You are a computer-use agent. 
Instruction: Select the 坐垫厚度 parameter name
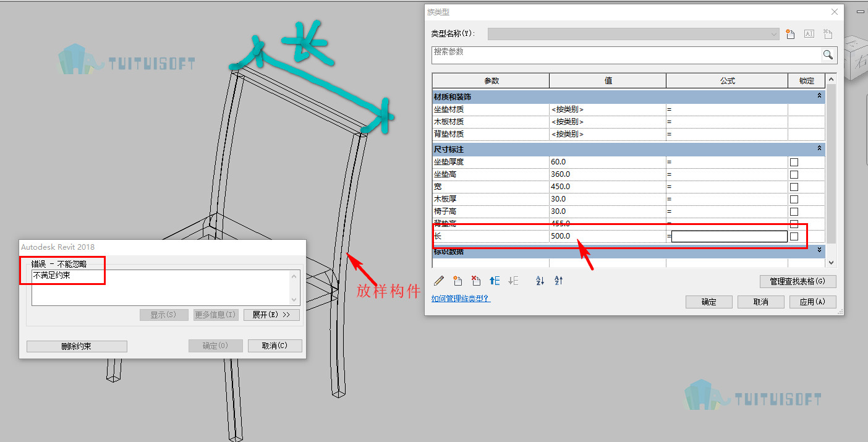(x=449, y=162)
